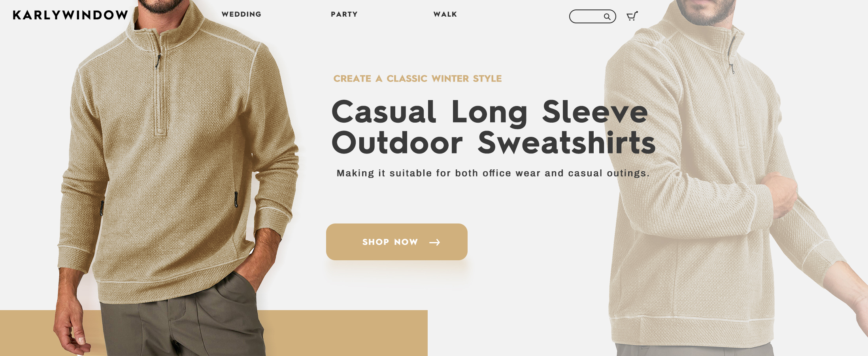Click the 'Casual Long Sleeve' headline line
Screen dimensions: 868x356
pos(490,112)
